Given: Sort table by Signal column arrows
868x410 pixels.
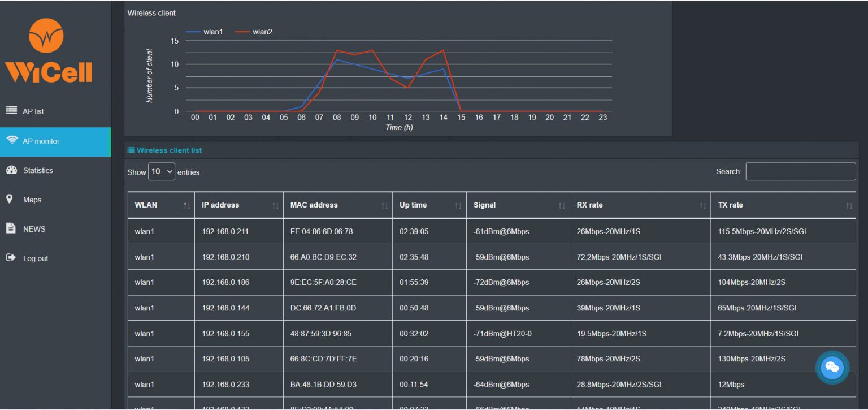Looking at the screenshot, I should click(562, 206).
